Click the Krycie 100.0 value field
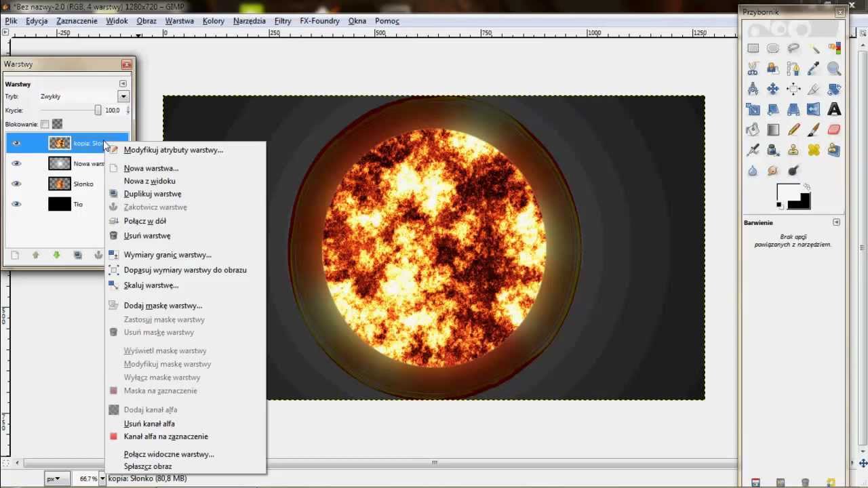The width and height of the screenshot is (868, 488). point(113,110)
